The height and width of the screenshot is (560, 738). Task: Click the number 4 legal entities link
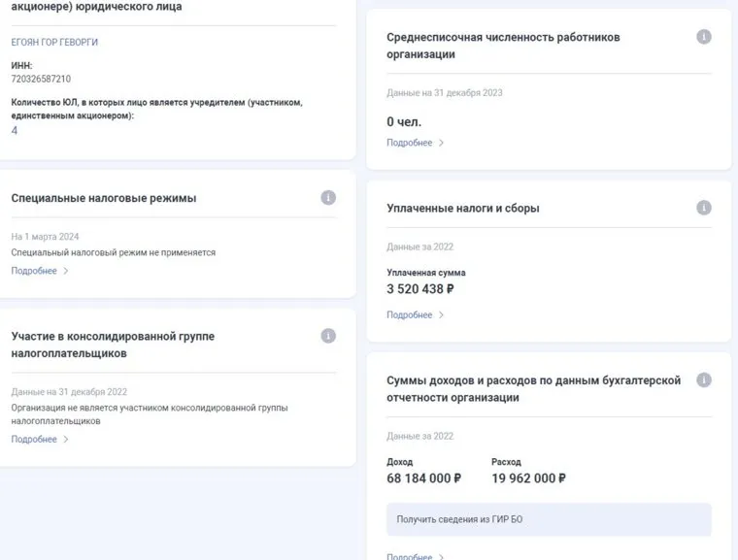point(15,130)
